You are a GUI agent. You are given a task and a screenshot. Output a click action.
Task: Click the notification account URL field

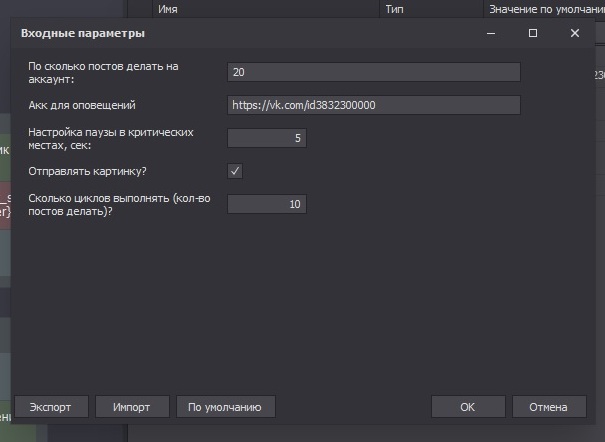373,105
